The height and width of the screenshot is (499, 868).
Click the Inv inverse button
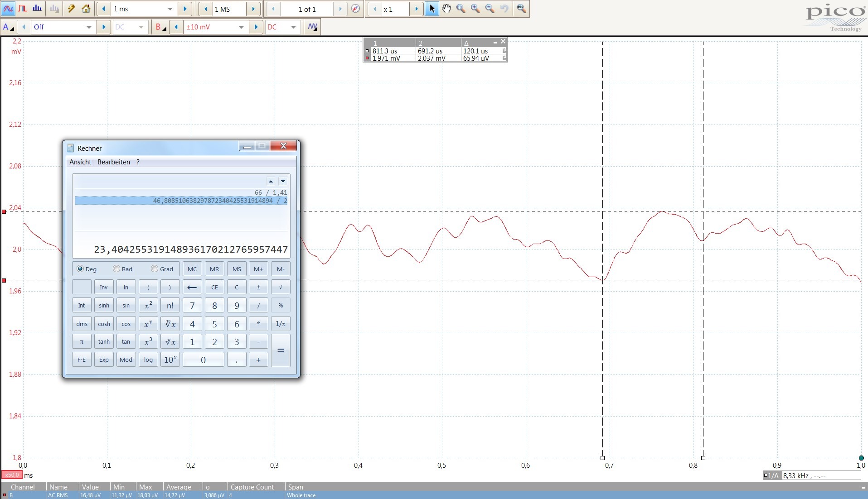point(104,287)
